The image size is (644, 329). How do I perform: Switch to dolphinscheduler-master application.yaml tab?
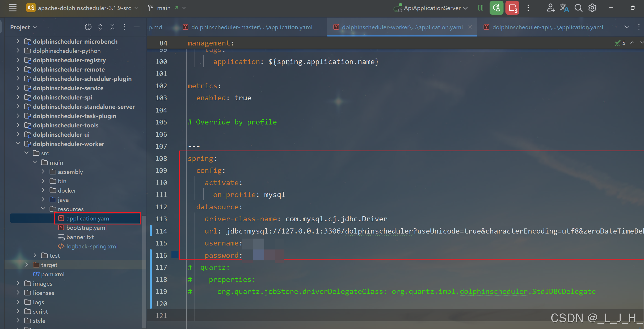tap(251, 27)
